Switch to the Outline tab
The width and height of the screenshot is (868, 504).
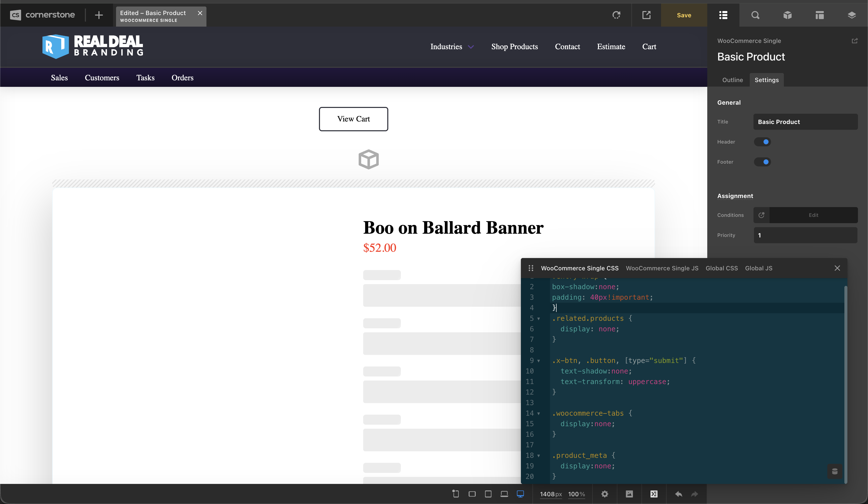(x=732, y=80)
